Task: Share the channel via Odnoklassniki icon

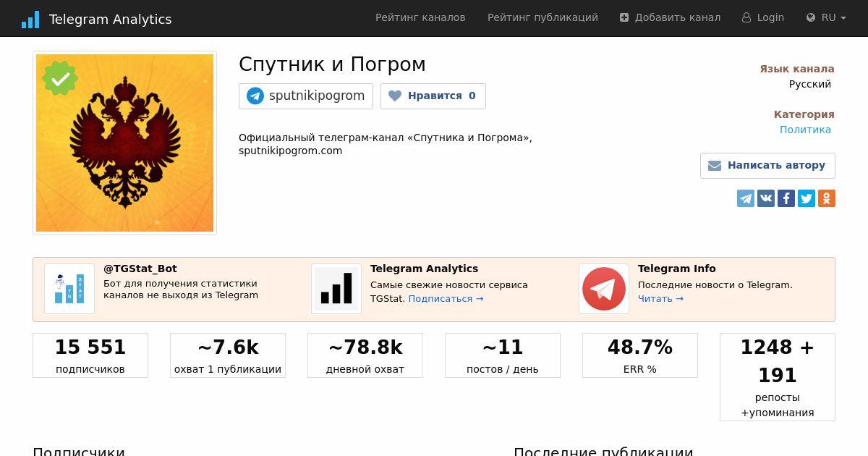Action: coord(827,198)
